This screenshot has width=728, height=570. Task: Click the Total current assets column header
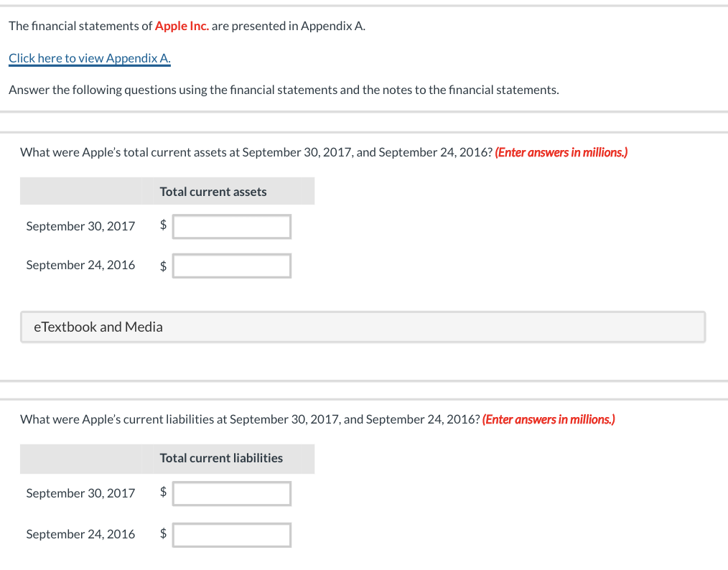(213, 192)
